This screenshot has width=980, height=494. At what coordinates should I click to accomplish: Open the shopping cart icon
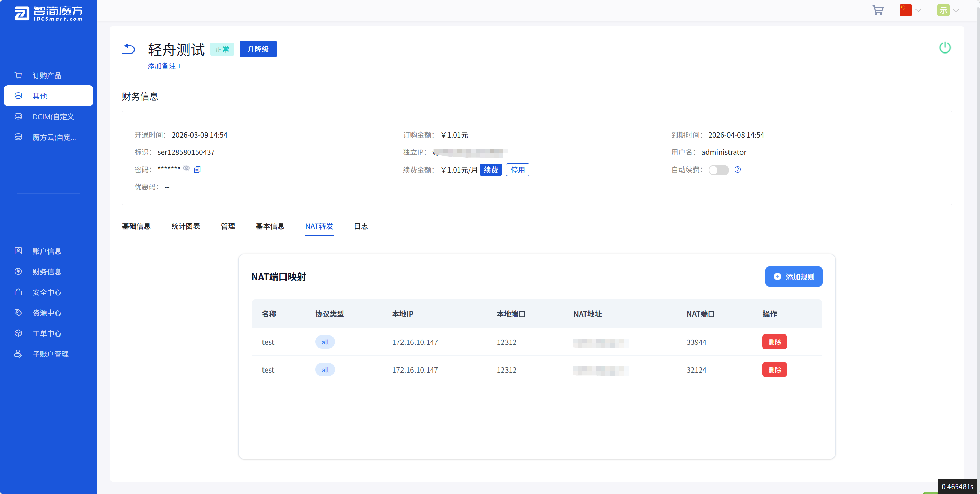point(878,11)
